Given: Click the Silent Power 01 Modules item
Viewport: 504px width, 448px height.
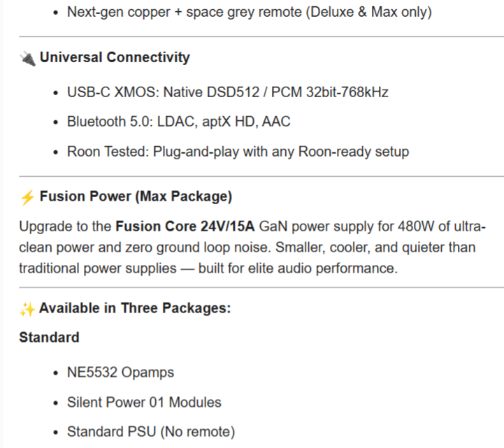Looking at the screenshot, I should tap(144, 402).
